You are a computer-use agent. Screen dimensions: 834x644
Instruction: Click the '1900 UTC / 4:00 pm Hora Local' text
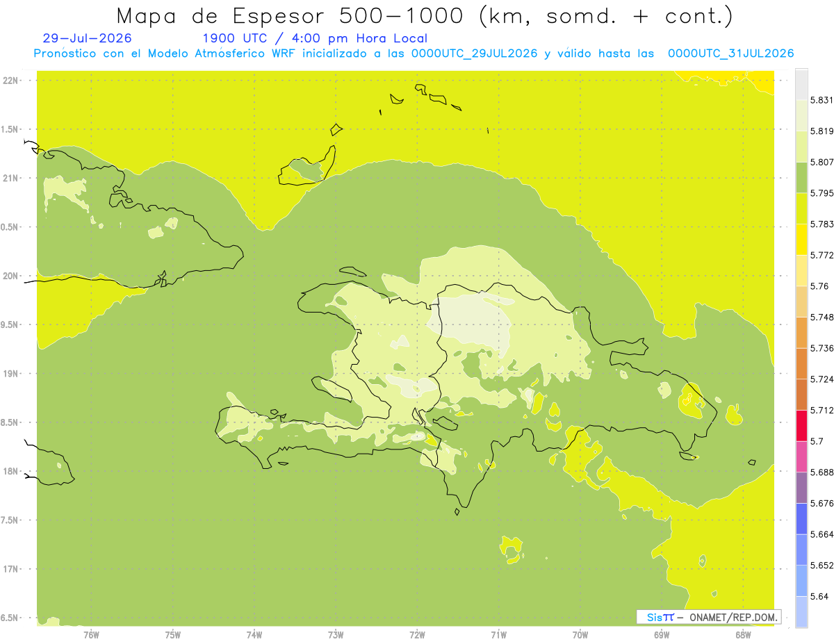314,38
